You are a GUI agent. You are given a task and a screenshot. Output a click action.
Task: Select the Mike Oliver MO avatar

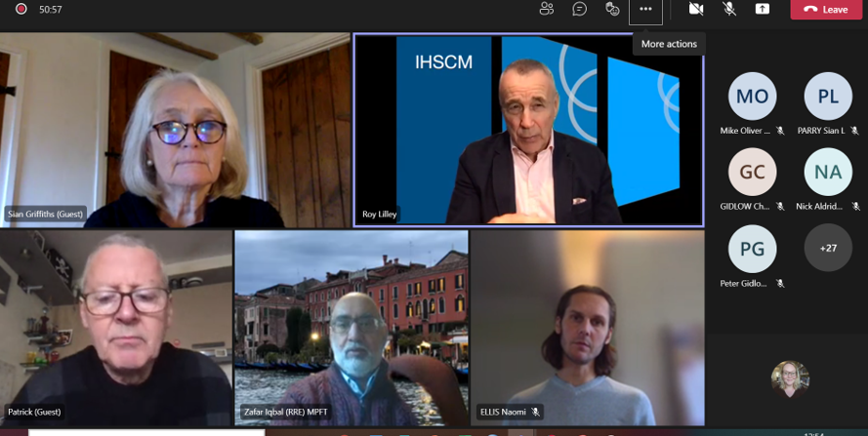[753, 97]
